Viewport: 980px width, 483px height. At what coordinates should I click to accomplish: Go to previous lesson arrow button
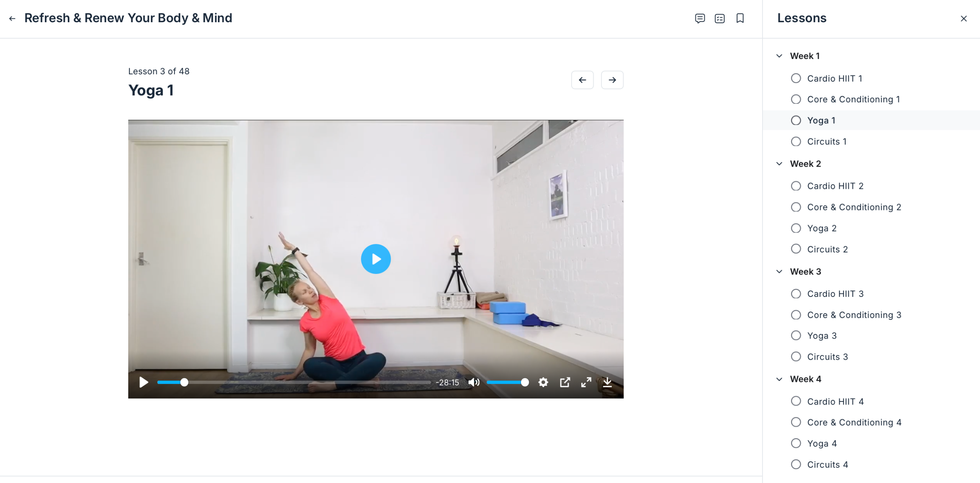582,80
